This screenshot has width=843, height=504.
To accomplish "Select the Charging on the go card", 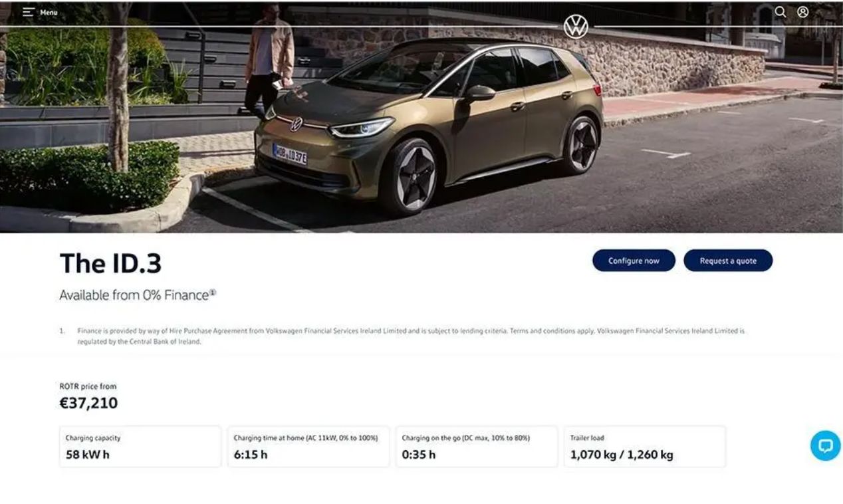I will click(477, 447).
